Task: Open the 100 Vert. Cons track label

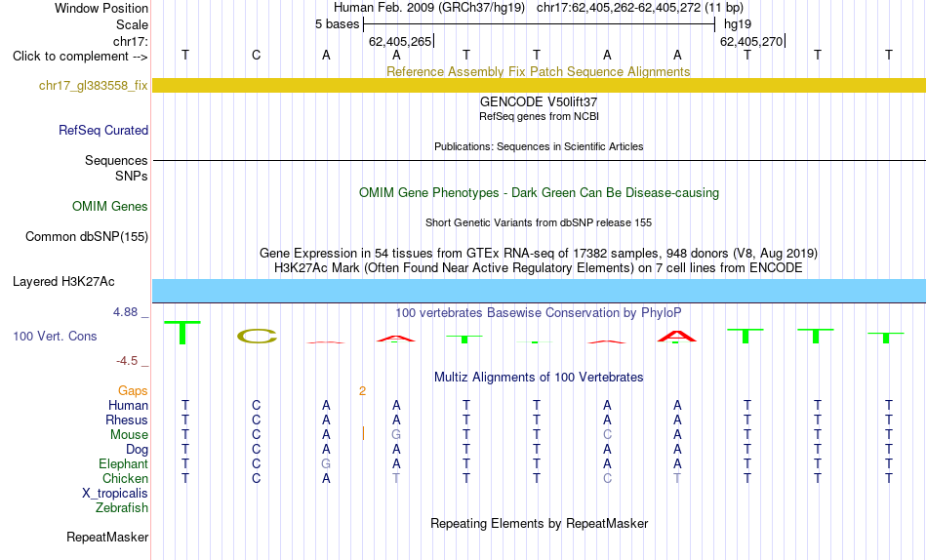Action: click(x=55, y=336)
